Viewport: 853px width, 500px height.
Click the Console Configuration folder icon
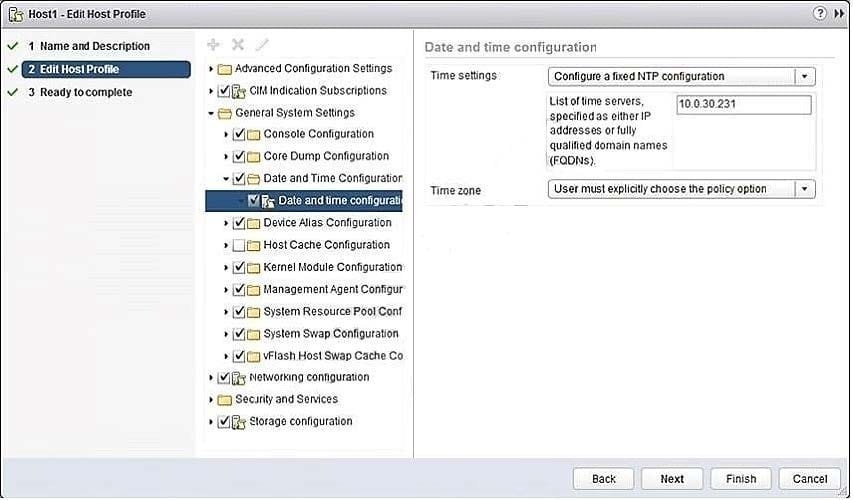click(254, 134)
